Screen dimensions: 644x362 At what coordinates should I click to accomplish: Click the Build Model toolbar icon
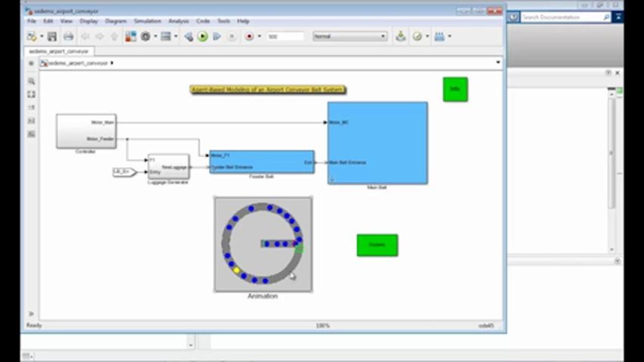[400, 37]
